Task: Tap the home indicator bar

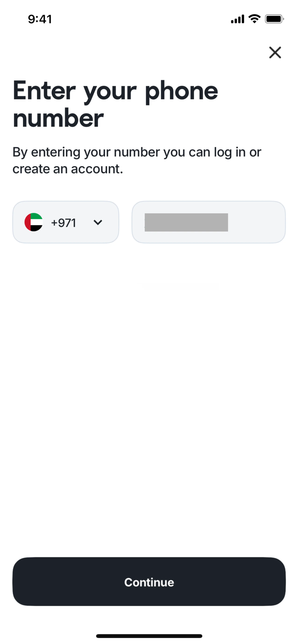Action: point(149,636)
